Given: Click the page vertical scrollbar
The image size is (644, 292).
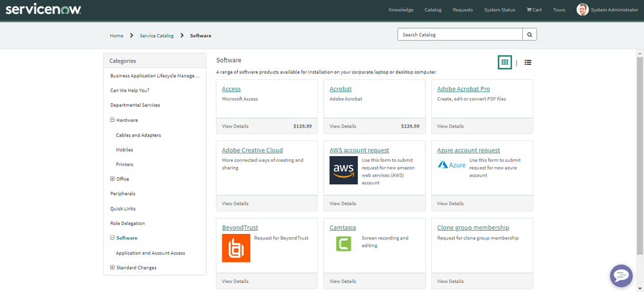Looking at the screenshot, I should 640,156.
